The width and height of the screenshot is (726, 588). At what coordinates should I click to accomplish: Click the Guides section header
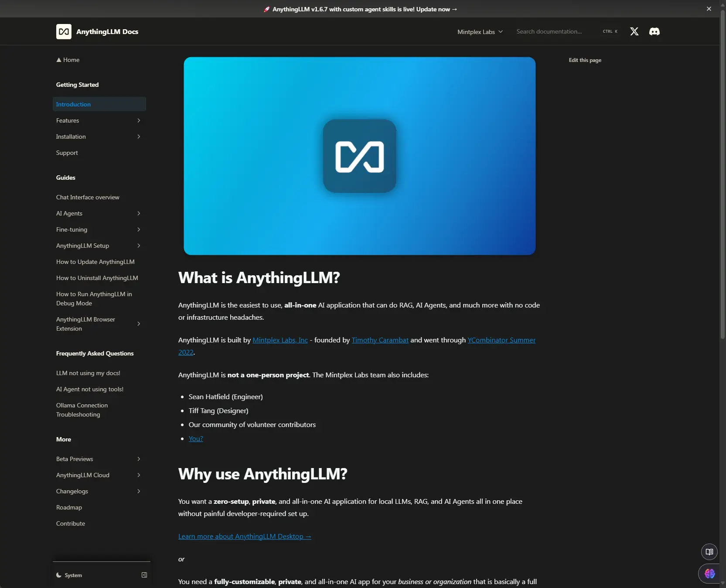[x=66, y=178]
